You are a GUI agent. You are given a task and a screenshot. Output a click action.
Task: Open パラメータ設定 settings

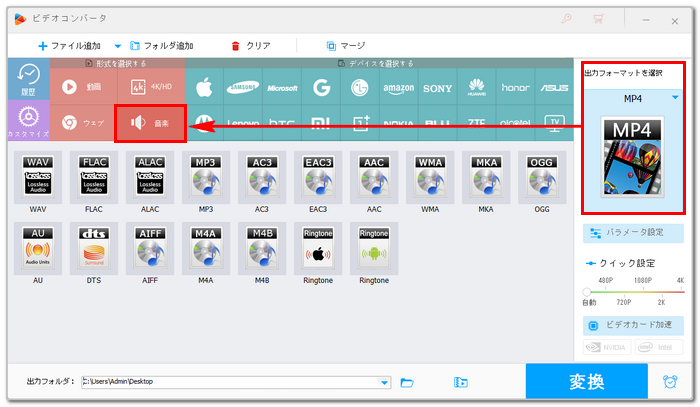[x=633, y=233]
